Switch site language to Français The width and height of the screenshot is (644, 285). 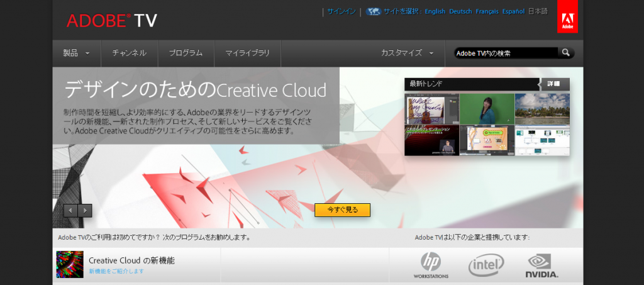pyautogui.click(x=487, y=11)
